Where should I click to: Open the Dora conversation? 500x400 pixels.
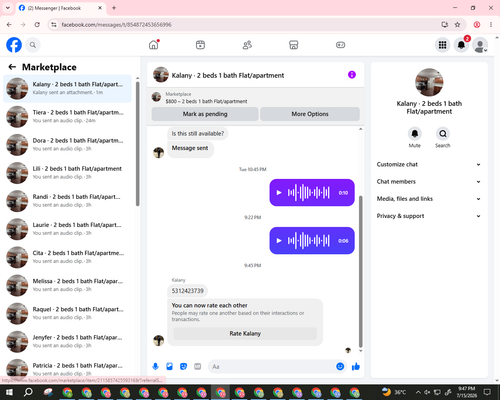[x=67, y=145]
